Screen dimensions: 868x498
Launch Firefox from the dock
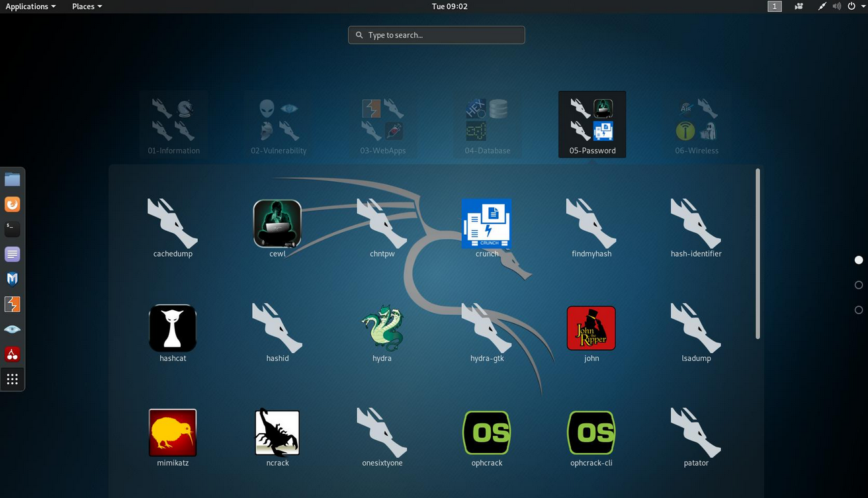12,204
